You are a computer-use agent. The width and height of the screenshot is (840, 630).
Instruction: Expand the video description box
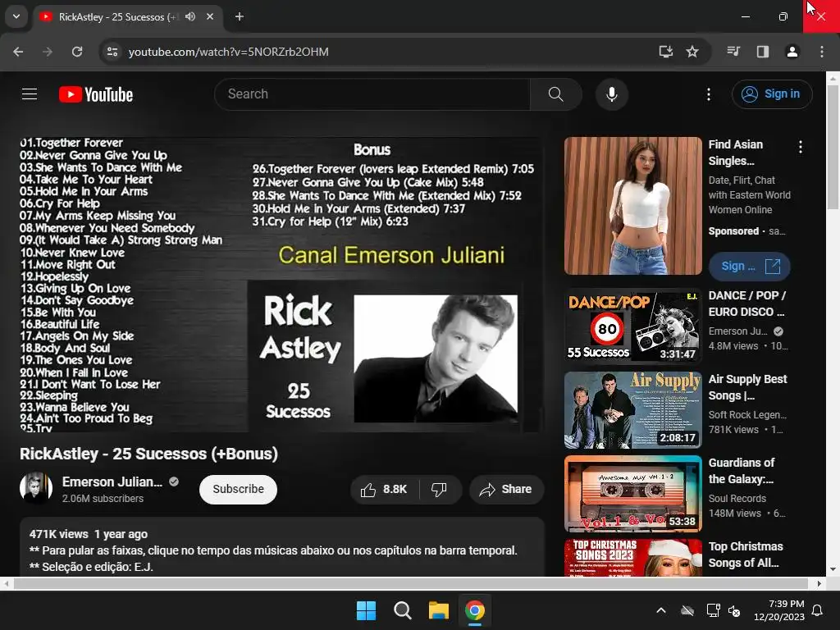pos(282,547)
